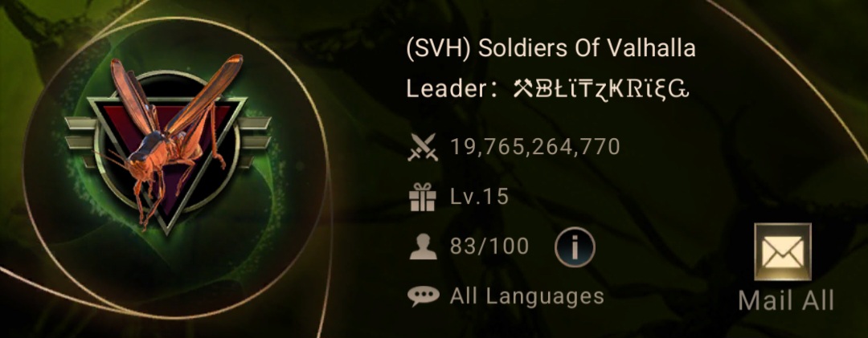Click the Leader label text
This screenshot has width=868, height=338.
pyautogui.click(x=449, y=88)
